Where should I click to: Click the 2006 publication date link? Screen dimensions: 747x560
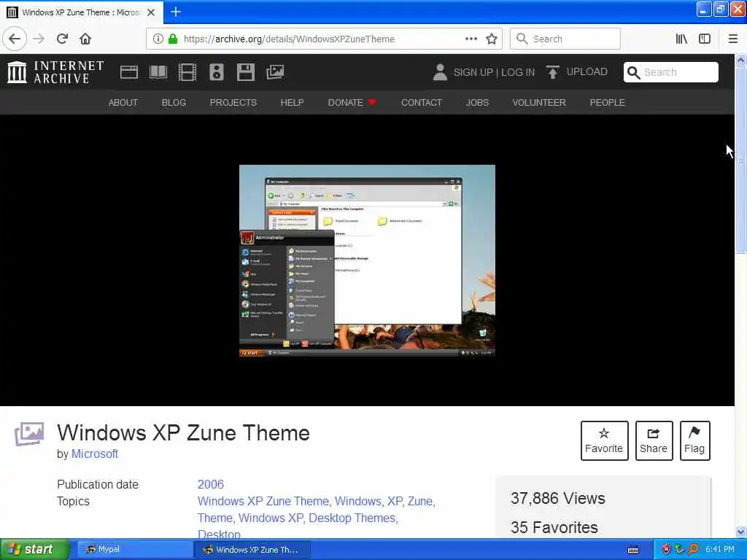click(211, 484)
